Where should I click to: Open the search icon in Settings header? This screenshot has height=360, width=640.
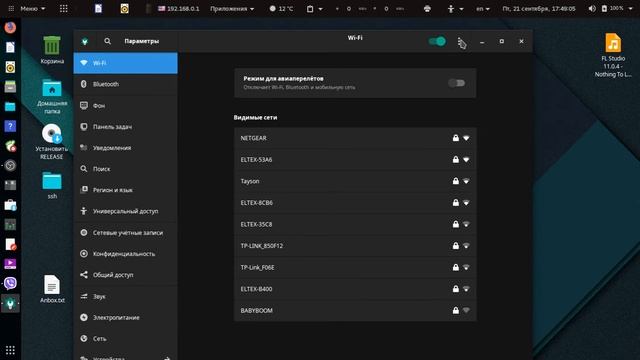107,41
